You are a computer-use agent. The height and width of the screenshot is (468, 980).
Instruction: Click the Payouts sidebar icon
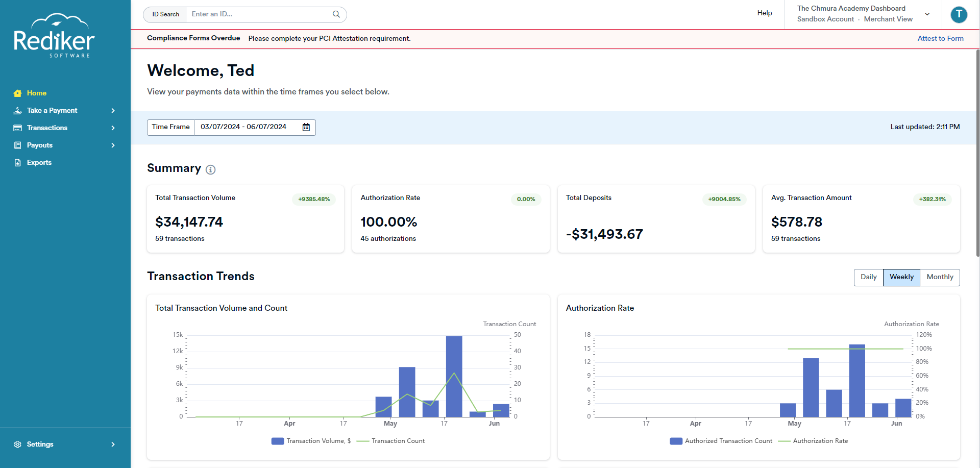click(17, 145)
